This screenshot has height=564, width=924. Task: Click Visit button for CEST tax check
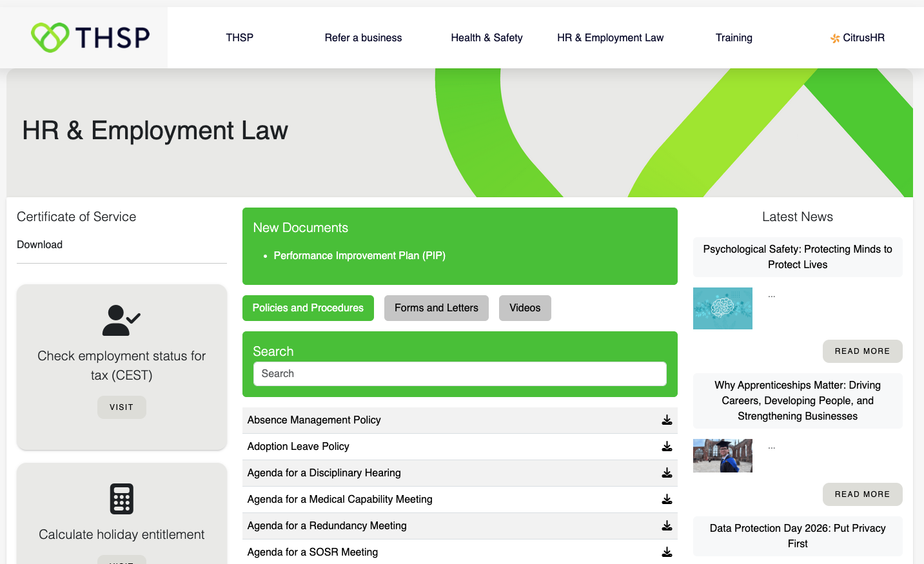point(121,407)
